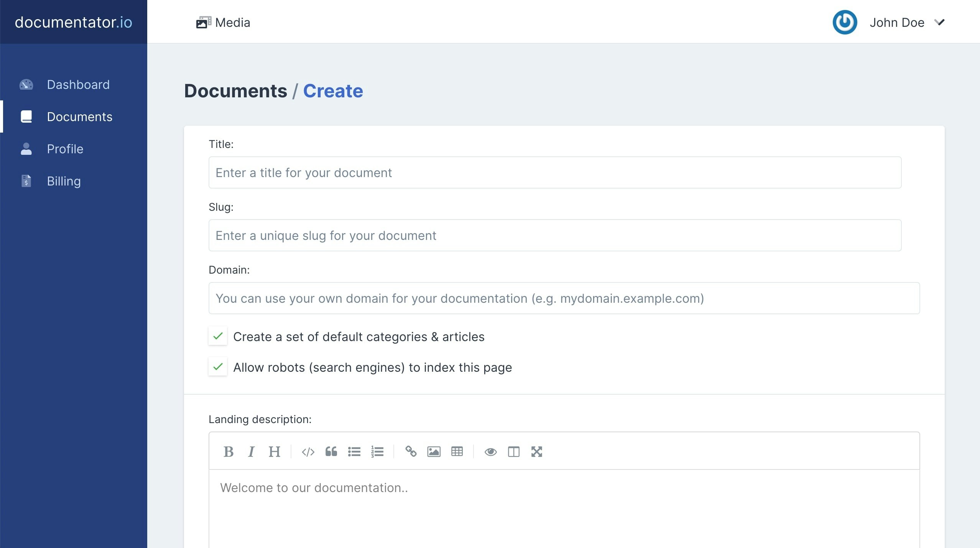Screen dimensions: 980x548
Task: Go to the Billing section
Action: pyautogui.click(x=64, y=181)
